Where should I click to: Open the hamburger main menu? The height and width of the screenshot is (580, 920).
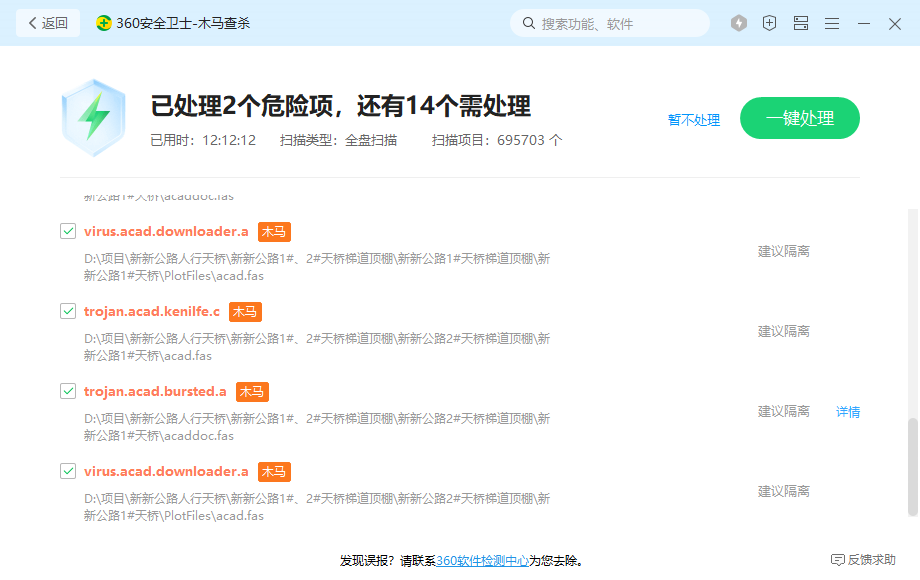pyautogui.click(x=832, y=23)
